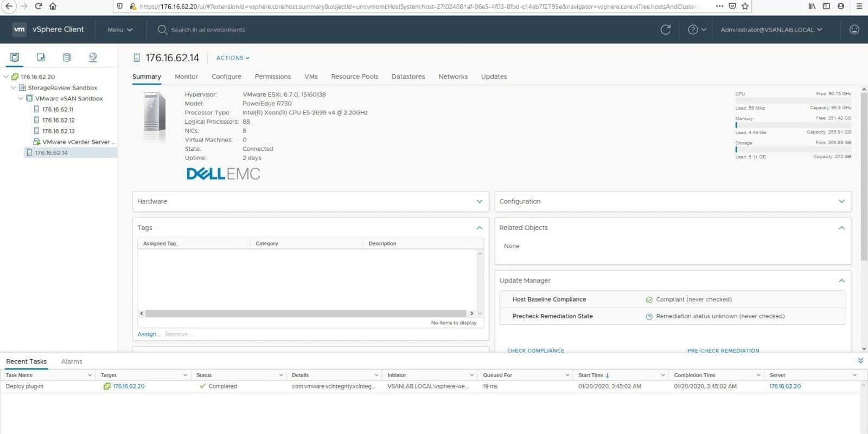
Task: Collapse the Update Manager panel
Action: point(841,280)
